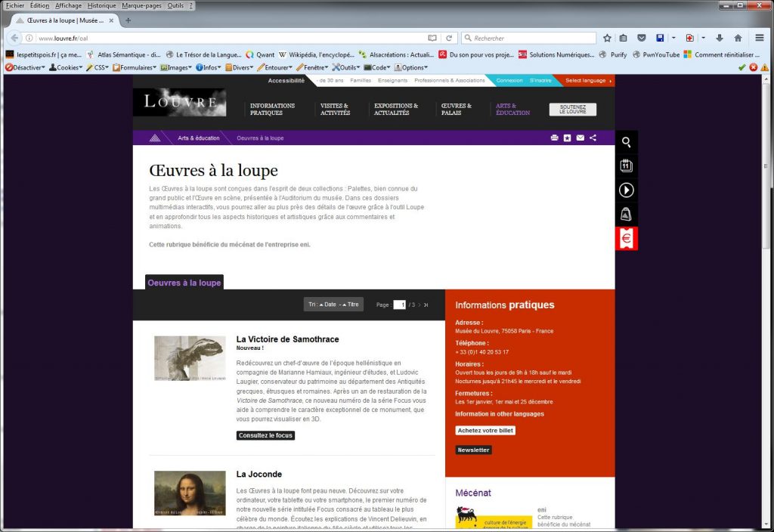Expand the Formulaires dropdown
This screenshot has width=774, height=532.
tap(135, 67)
